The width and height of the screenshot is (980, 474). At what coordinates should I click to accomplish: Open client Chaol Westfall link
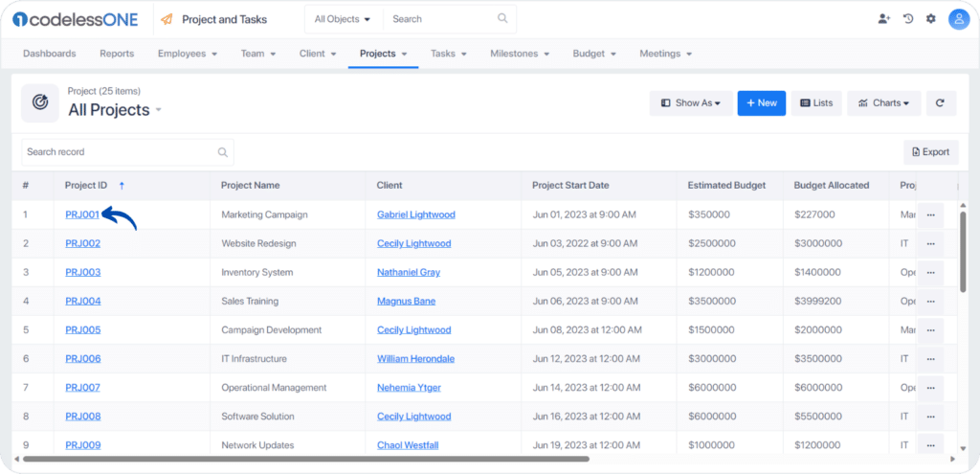(x=408, y=445)
